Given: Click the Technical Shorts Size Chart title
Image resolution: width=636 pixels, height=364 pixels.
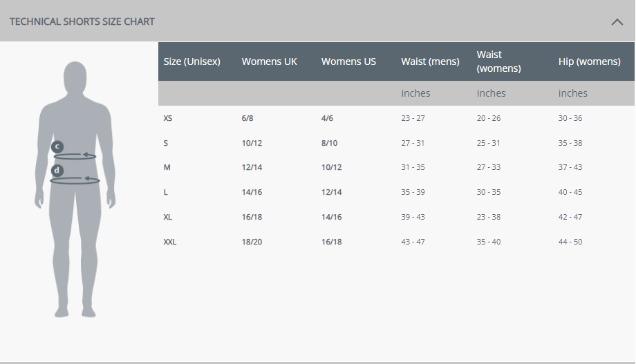Looking at the screenshot, I should (x=82, y=21).
